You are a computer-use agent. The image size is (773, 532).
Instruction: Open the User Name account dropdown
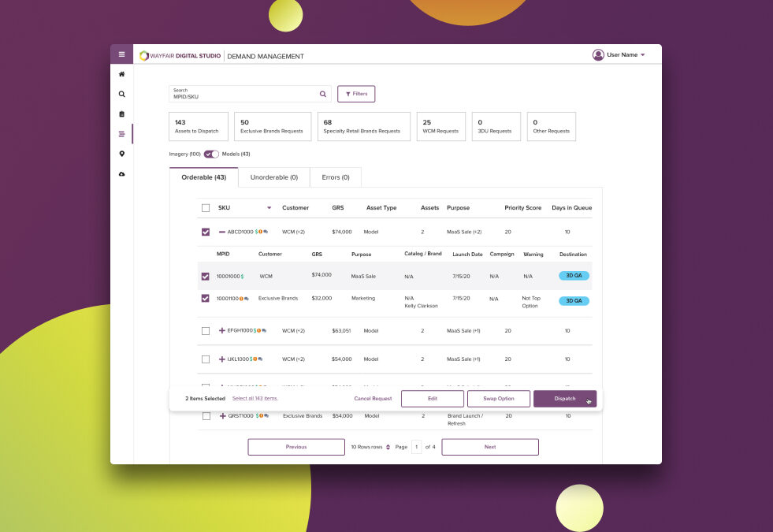622,54
